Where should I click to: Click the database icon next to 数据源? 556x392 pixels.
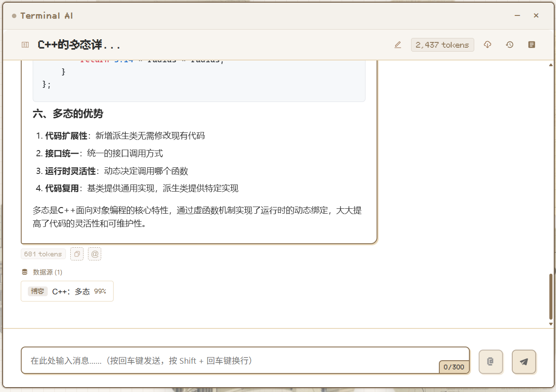click(25, 272)
